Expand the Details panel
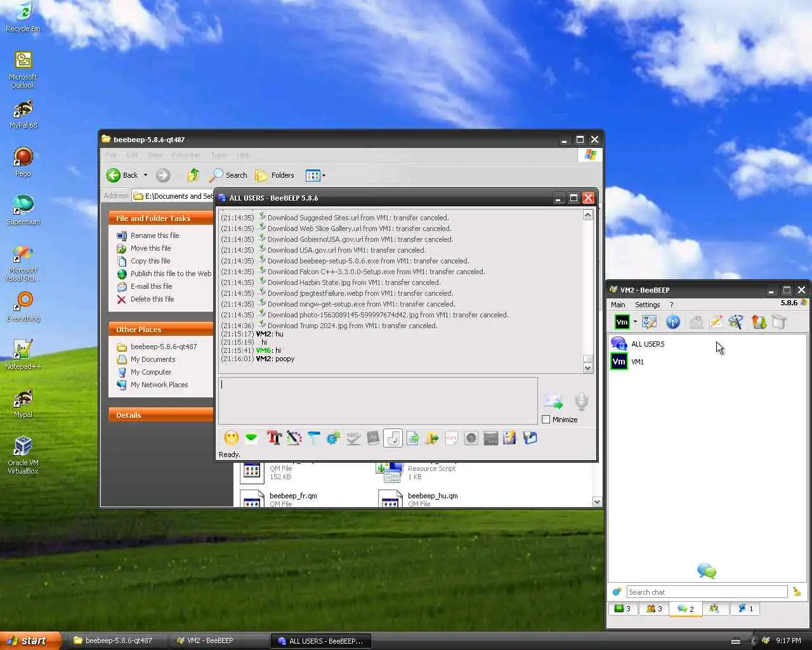The width and height of the screenshot is (812, 650). pos(160,415)
